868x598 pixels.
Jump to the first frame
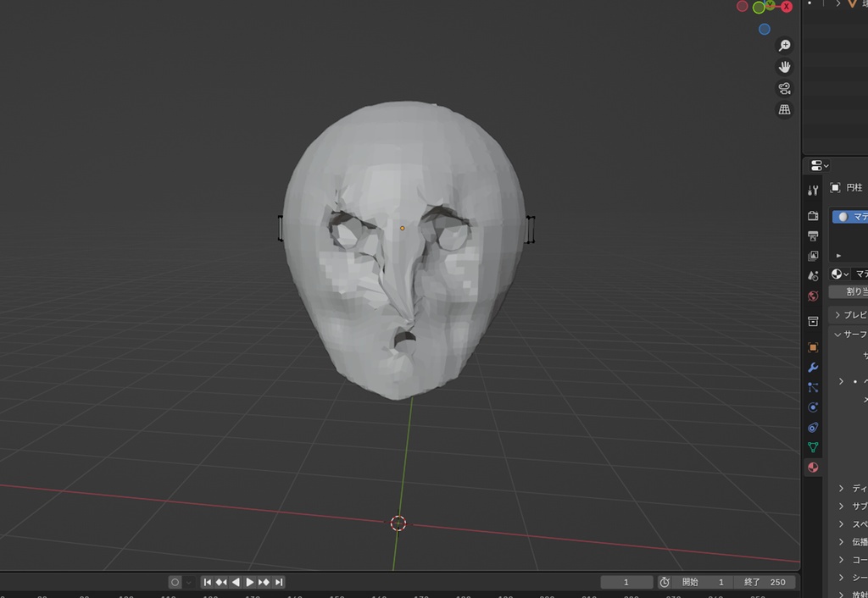point(207,582)
